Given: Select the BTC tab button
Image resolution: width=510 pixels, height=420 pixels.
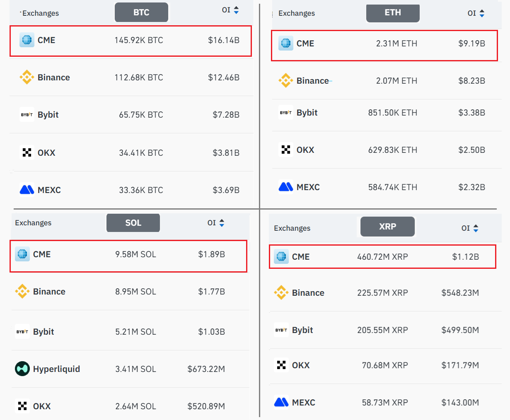Looking at the screenshot, I should pos(141,12).
